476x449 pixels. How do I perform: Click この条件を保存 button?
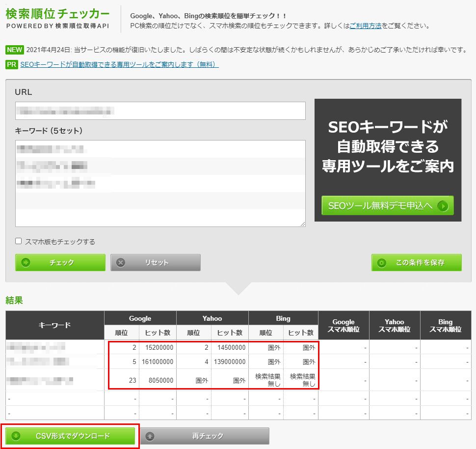417,262
